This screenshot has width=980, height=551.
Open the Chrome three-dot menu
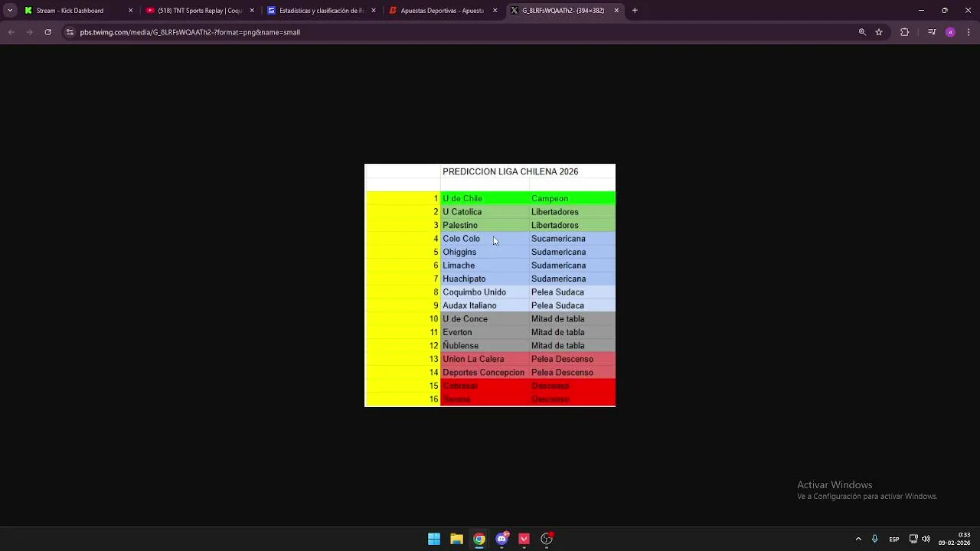click(969, 32)
